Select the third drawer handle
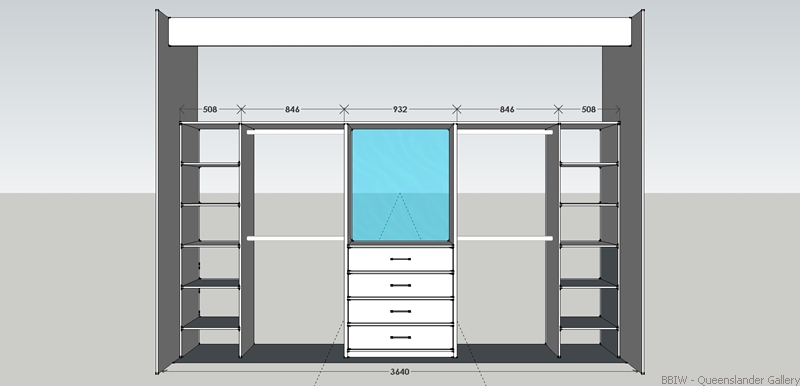The height and width of the screenshot is (386, 800). coord(400,312)
